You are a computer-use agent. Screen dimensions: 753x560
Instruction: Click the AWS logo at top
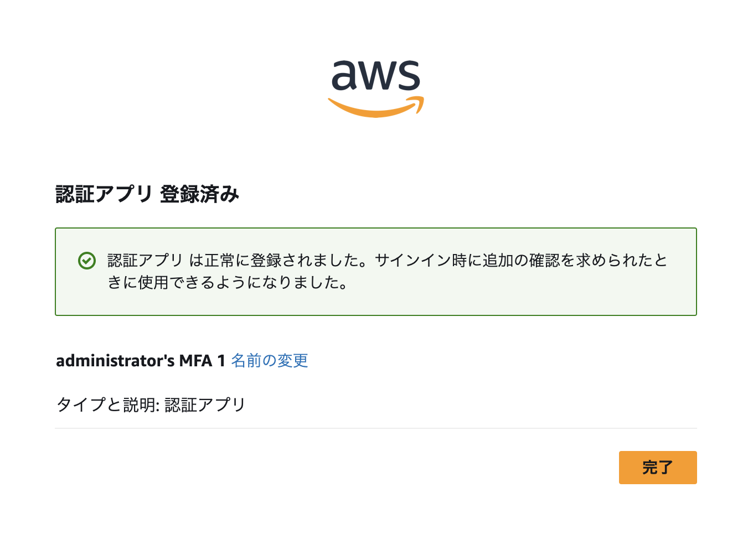click(x=376, y=89)
